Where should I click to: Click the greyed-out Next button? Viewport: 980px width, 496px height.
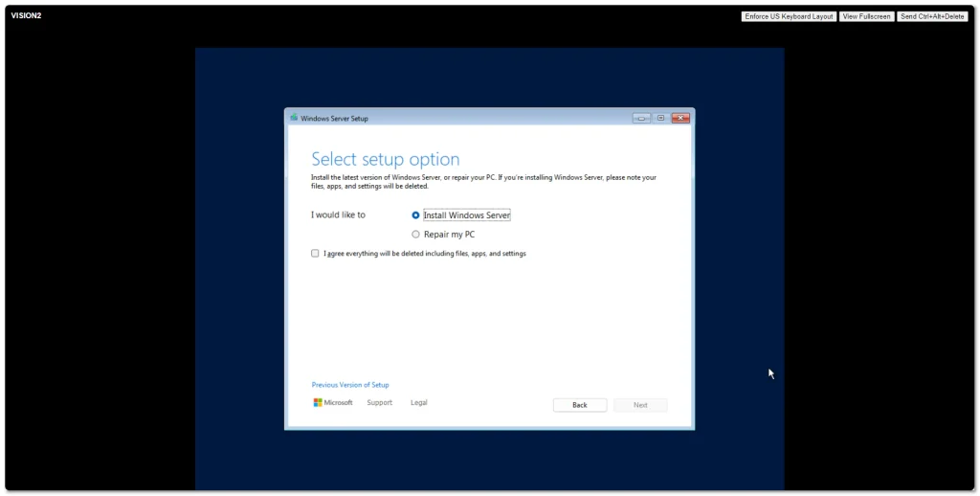640,405
